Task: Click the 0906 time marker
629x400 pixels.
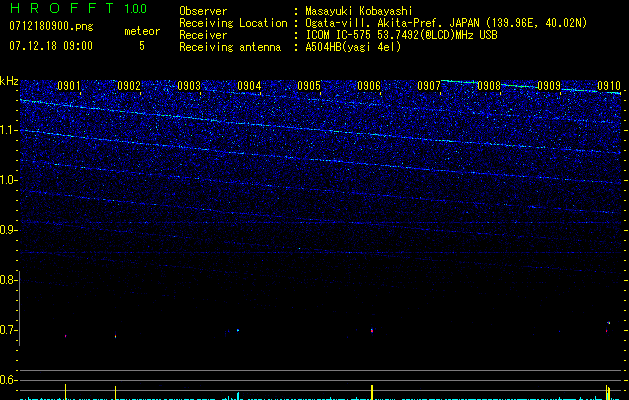Action: click(369, 86)
